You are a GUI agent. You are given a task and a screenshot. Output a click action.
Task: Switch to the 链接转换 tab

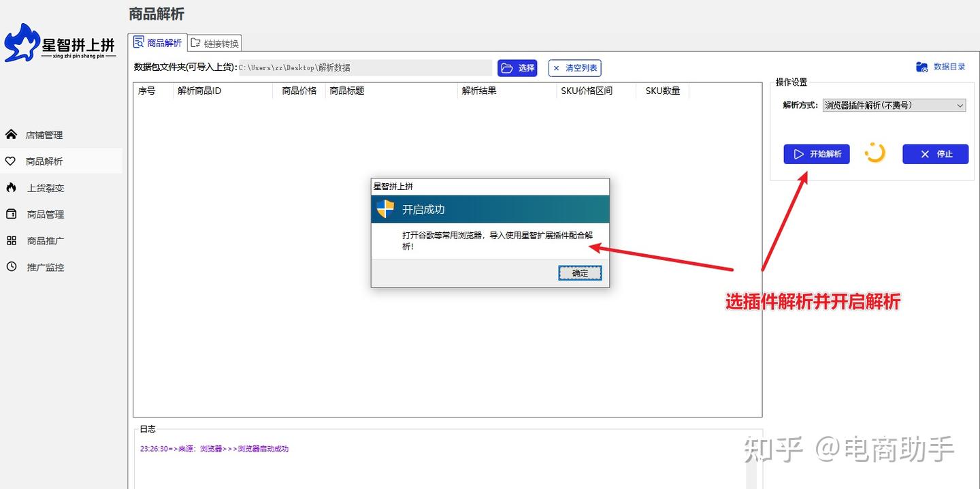214,43
